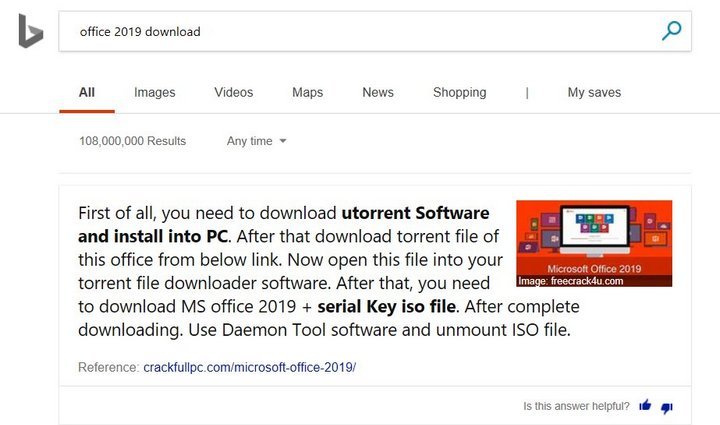Click the 'Is this answer helpful?' label
The width and height of the screenshot is (720, 425).
click(x=576, y=406)
